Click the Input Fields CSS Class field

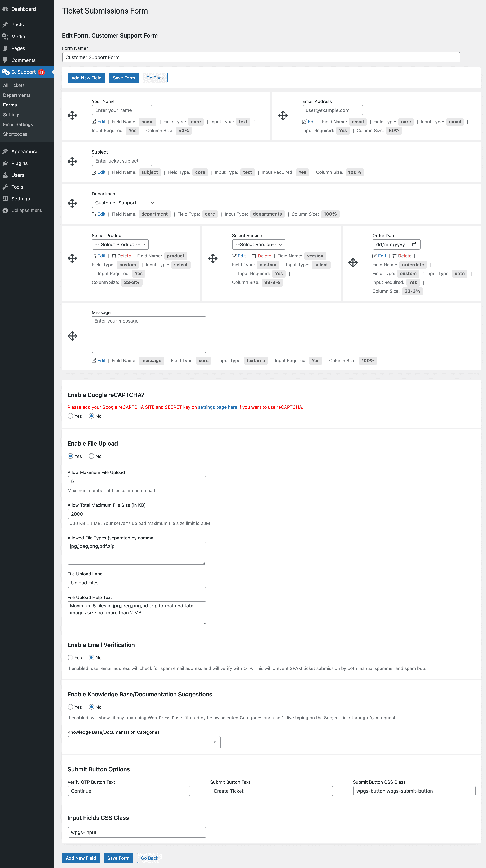click(x=137, y=832)
